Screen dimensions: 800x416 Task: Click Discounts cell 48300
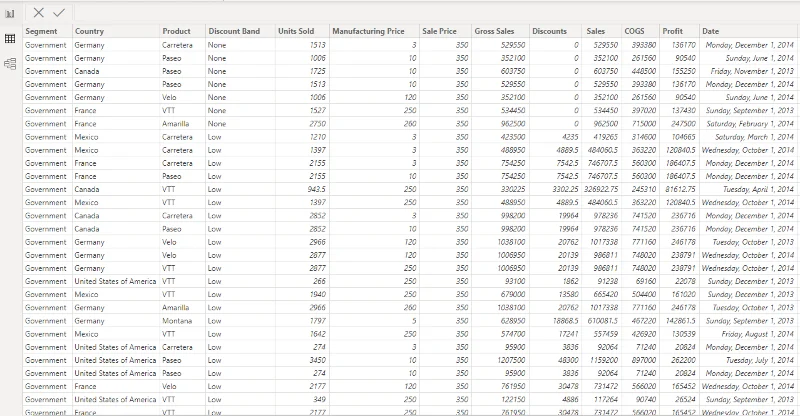pos(568,360)
